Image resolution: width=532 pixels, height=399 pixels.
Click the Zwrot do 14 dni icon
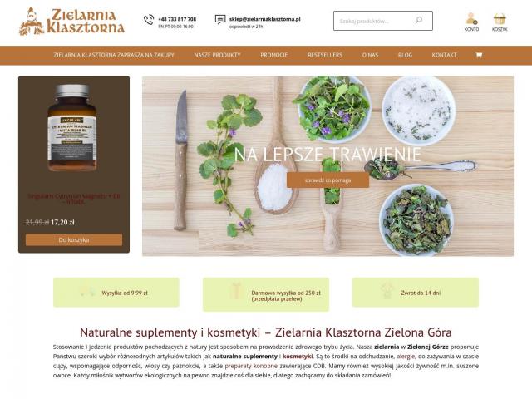(386, 292)
